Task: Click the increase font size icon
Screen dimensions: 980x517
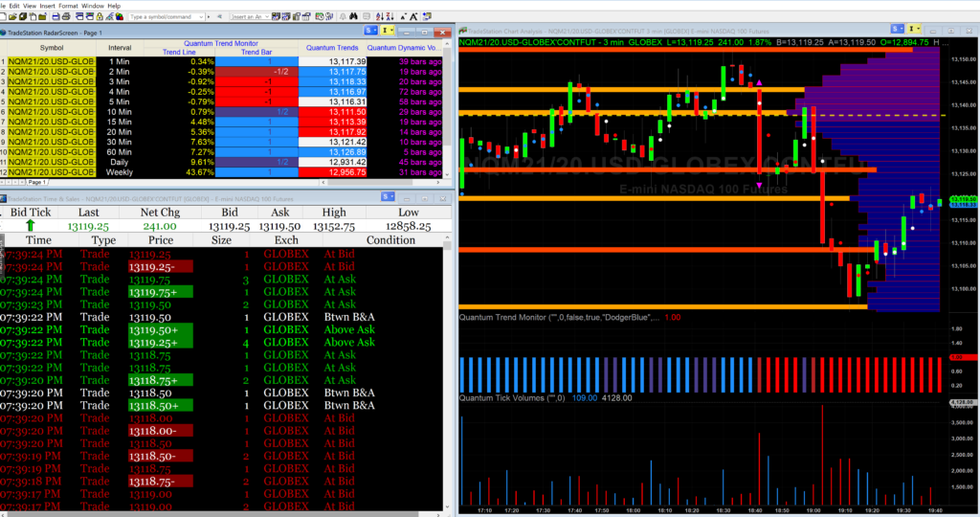Action: [413, 16]
